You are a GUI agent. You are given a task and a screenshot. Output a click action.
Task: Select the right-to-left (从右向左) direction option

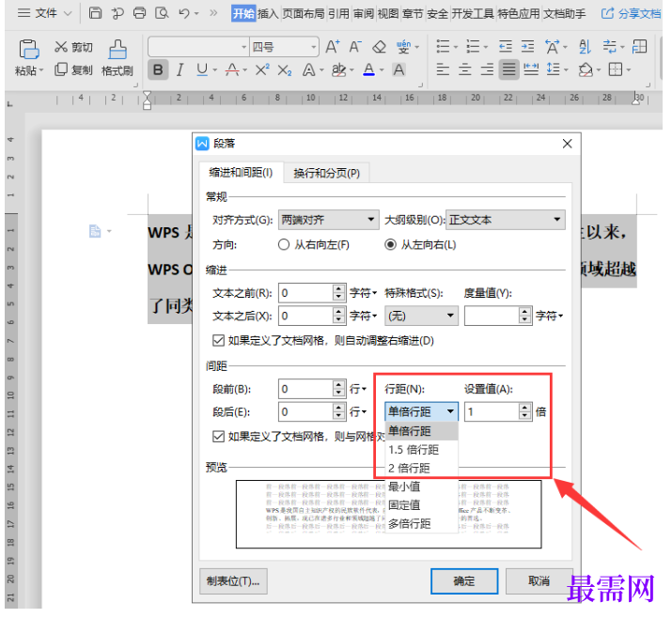coord(285,244)
